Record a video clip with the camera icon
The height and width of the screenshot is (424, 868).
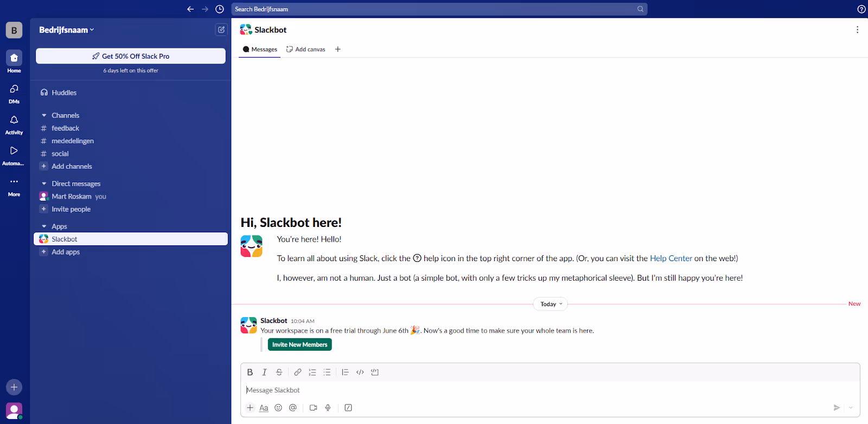(x=313, y=408)
